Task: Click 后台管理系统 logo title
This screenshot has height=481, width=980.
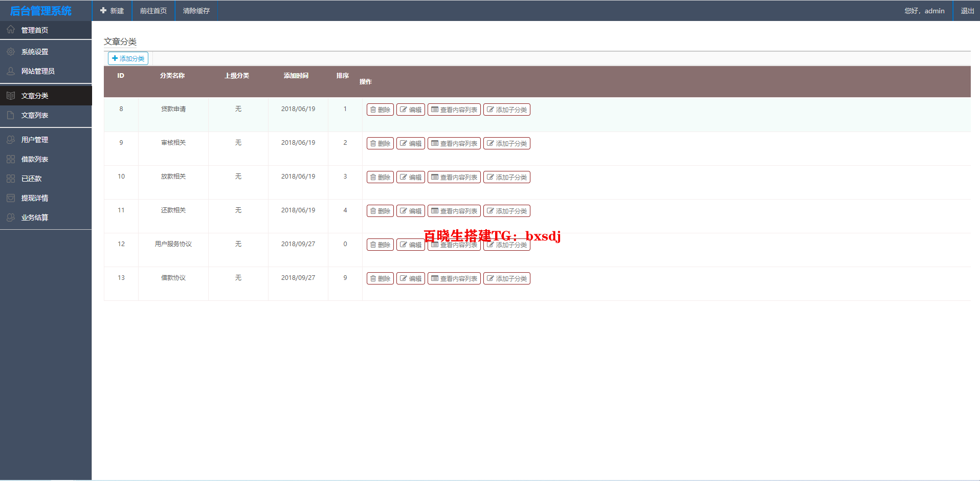Action: [x=41, y=11]
